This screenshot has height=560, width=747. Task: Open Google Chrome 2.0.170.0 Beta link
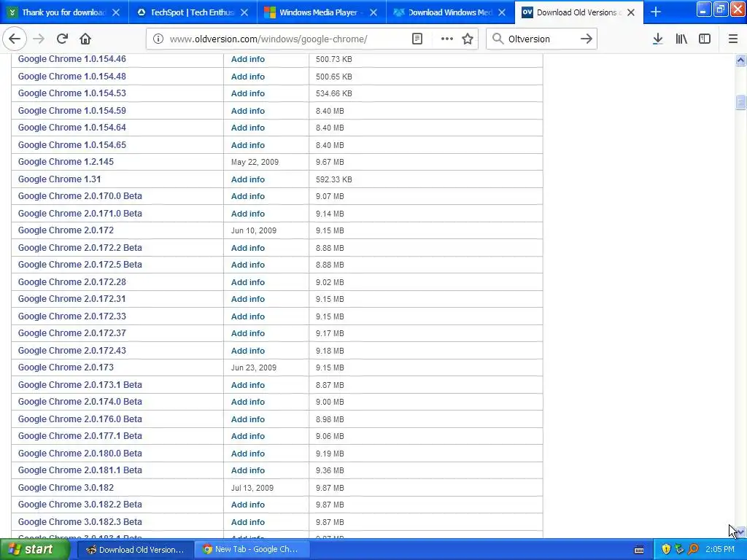pos(80,196)
